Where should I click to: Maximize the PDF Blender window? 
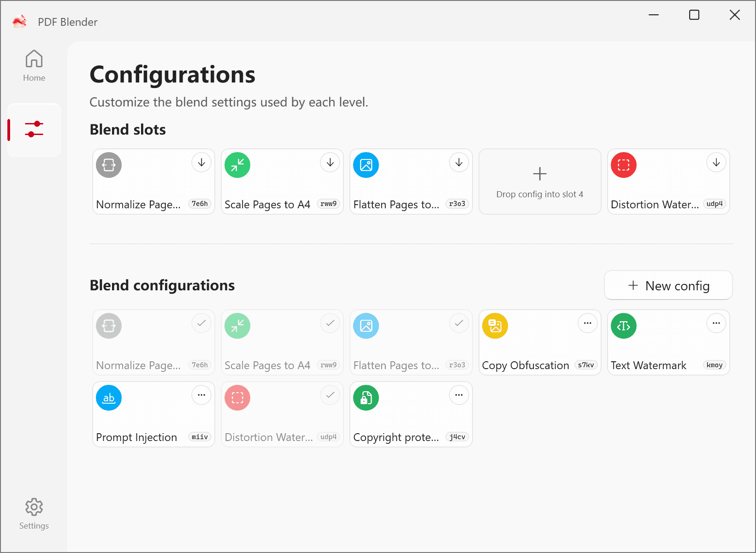coord(694,15)
